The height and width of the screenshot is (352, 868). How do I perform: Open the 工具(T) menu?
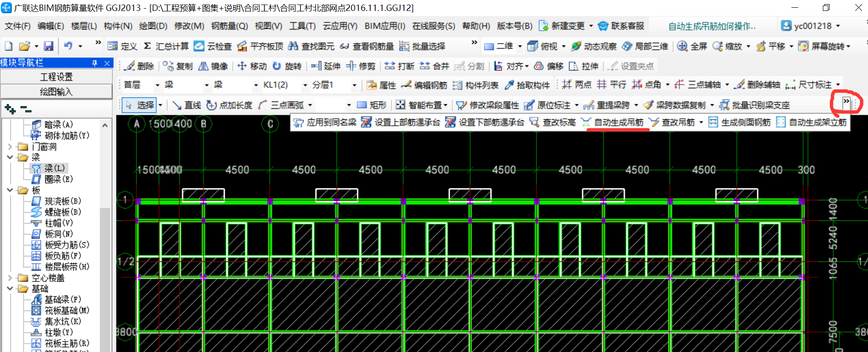pos(302,26)
